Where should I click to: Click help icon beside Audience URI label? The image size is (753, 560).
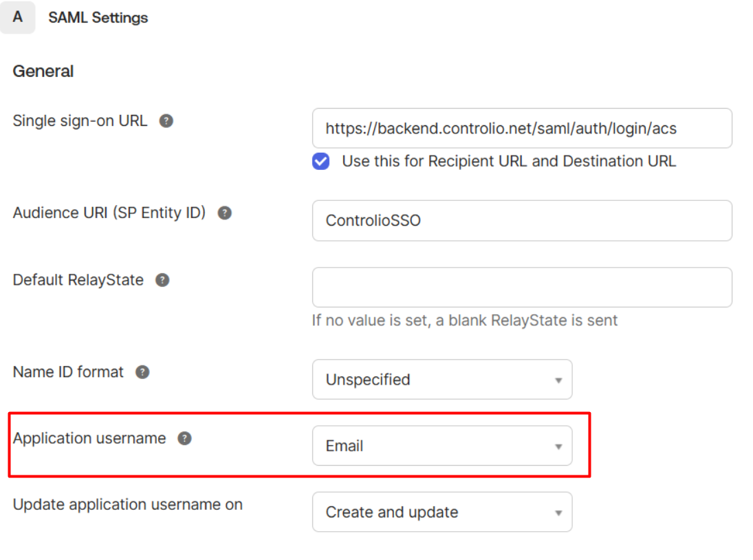click(224, 213)
